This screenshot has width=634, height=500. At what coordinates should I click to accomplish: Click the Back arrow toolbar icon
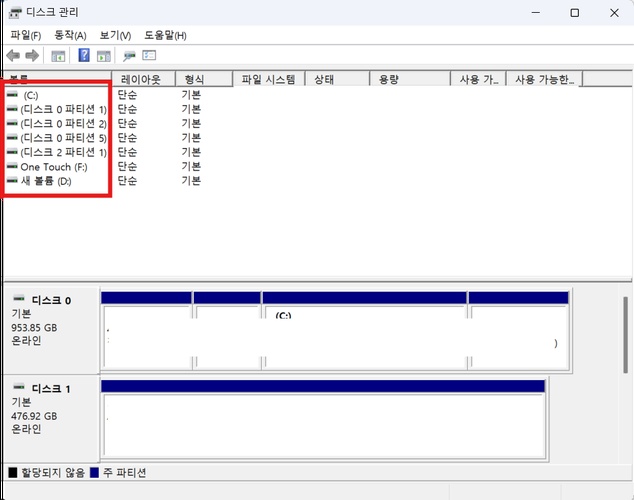(13, 55)
